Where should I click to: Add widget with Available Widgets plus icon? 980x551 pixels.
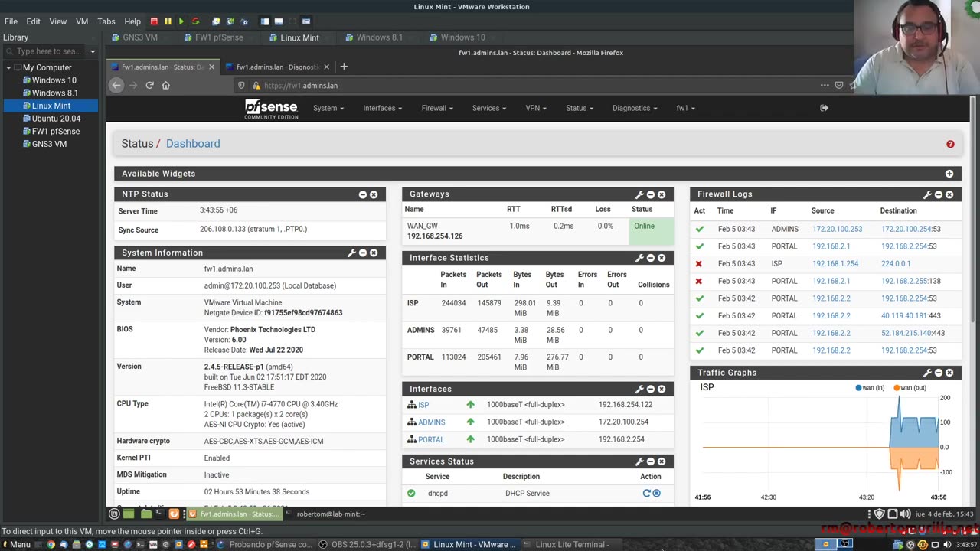click(x=949, y=174)
